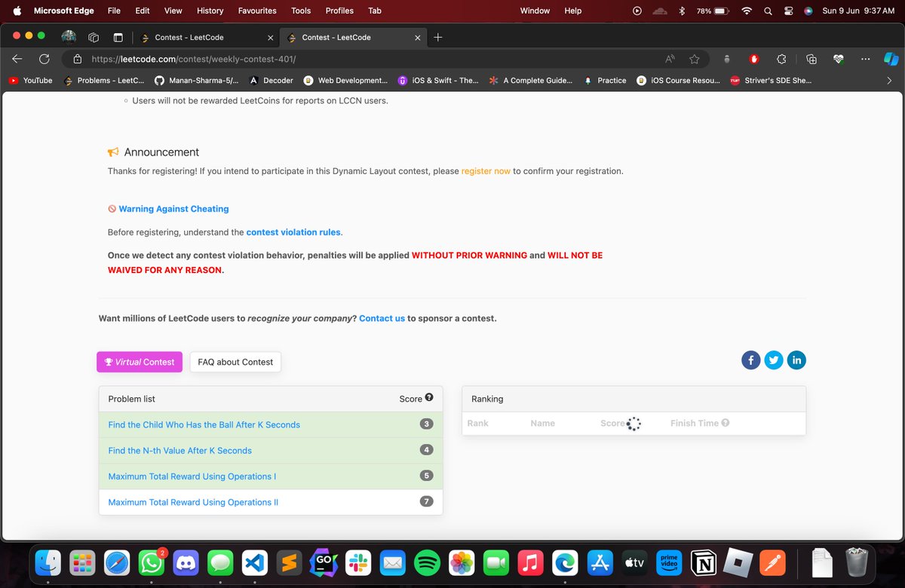Open Find the N-th Value After K Seconds

[179, 450]
